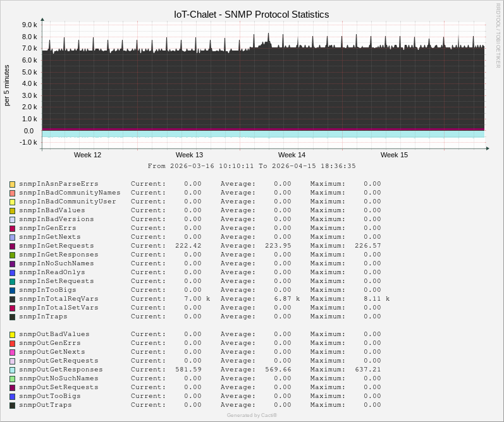The width and height of the screenshot is (504, 422).
Task: Click the snmpOutTraps legend label
Action: pos(45,405)
